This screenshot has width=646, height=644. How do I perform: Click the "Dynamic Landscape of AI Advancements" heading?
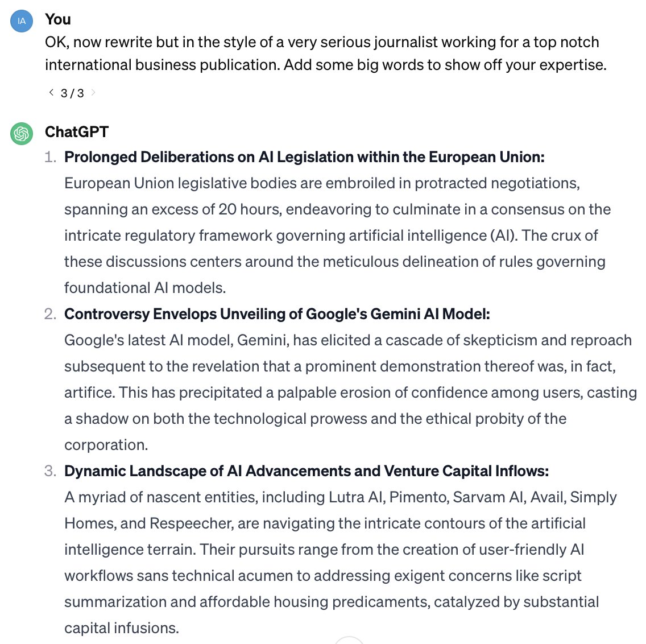307,471
